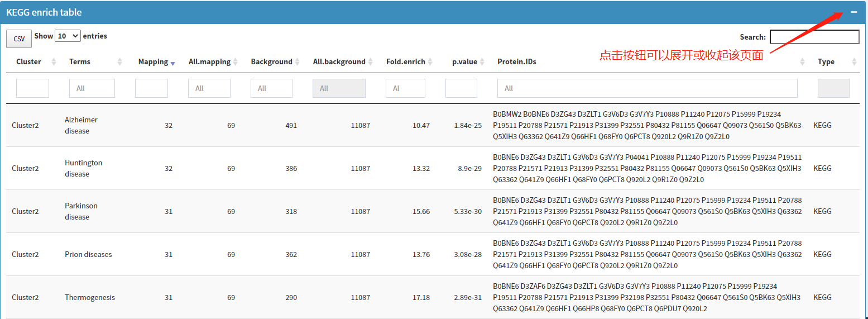This screenshot has height=319, width=868.
Task: Sort by All.background column icon
Action: [370, 62]
